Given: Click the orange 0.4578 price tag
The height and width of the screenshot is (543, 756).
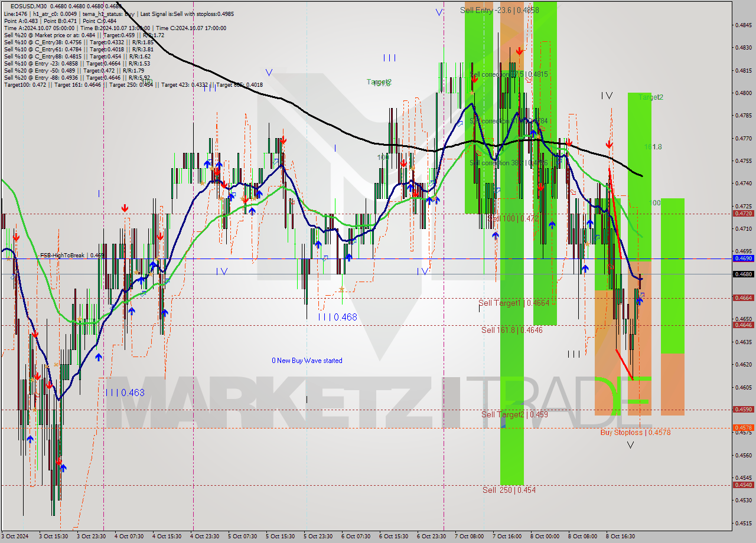Looking at the screenshot, I should point(742,428).
